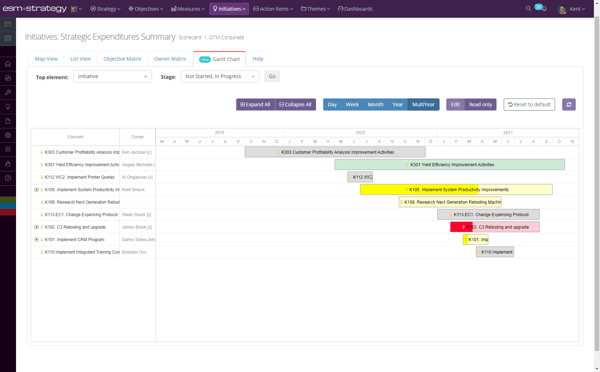Open the Strategy menu dropdown
The height and width of the screenshot is (372, 600).
105,9
